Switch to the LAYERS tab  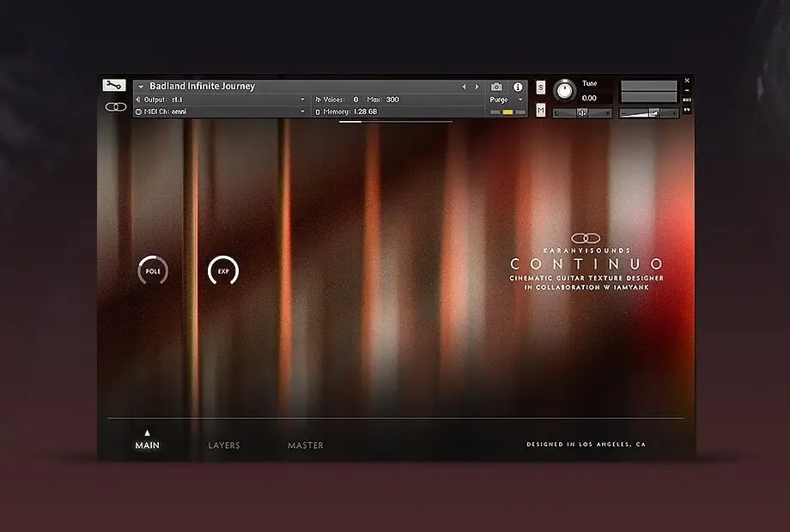coord(224,445)
